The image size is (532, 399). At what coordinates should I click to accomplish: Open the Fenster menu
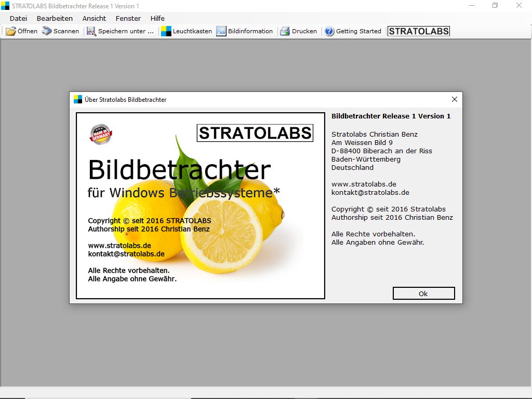(128, 18)
